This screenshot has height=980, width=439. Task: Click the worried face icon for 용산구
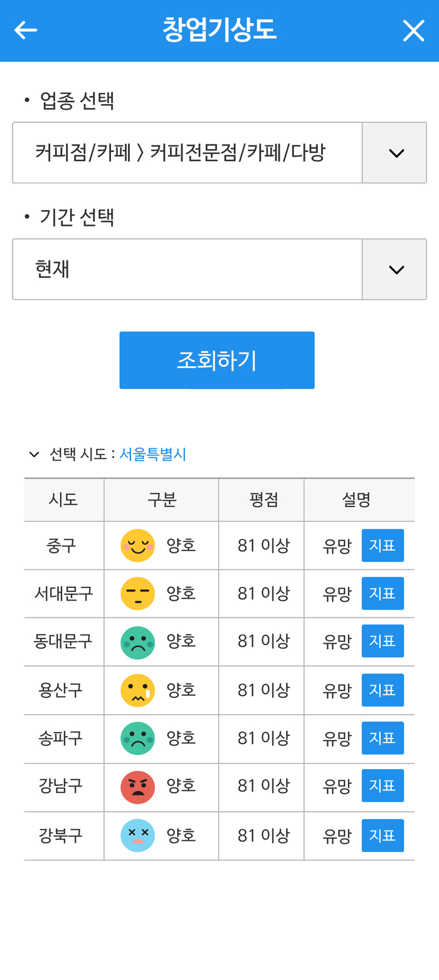coord(138,690)
